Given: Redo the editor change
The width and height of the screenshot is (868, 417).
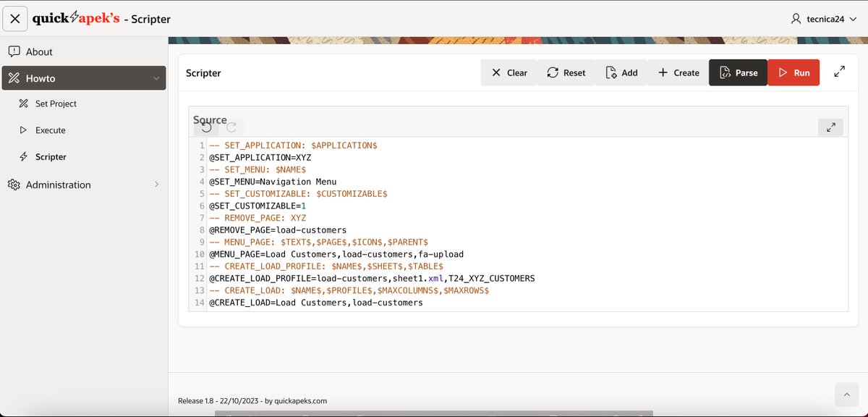Looking at the screenshot, I should click(x=231, y=127).
